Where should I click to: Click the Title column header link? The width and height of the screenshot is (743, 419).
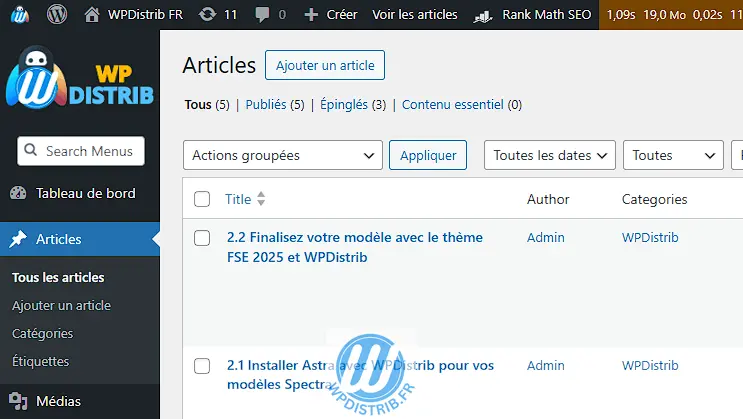point(238,199)
